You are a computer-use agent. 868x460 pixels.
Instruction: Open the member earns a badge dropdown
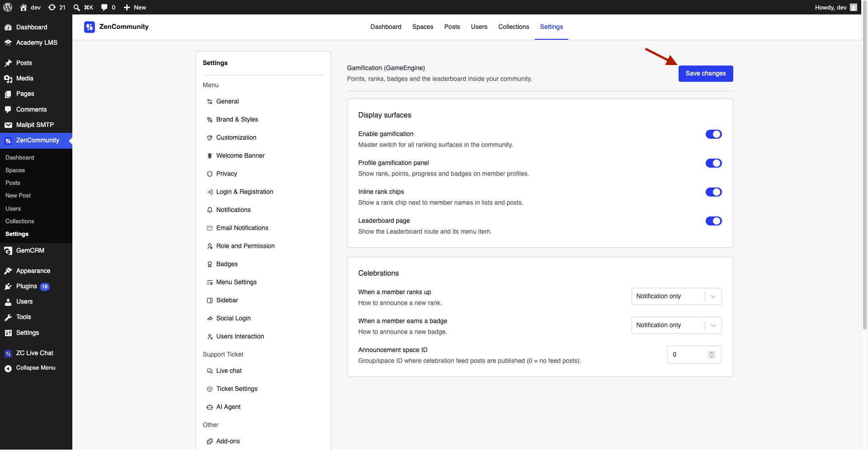[676, 325]
